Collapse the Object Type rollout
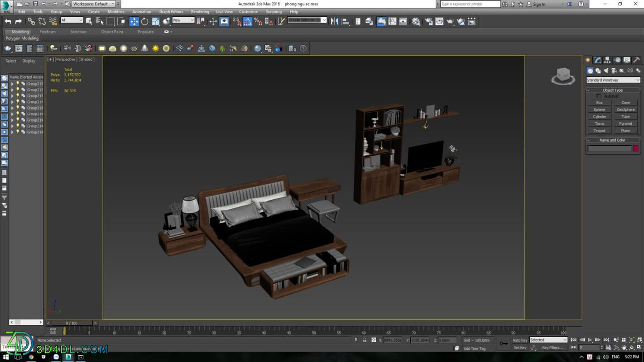 click(613, 90)
